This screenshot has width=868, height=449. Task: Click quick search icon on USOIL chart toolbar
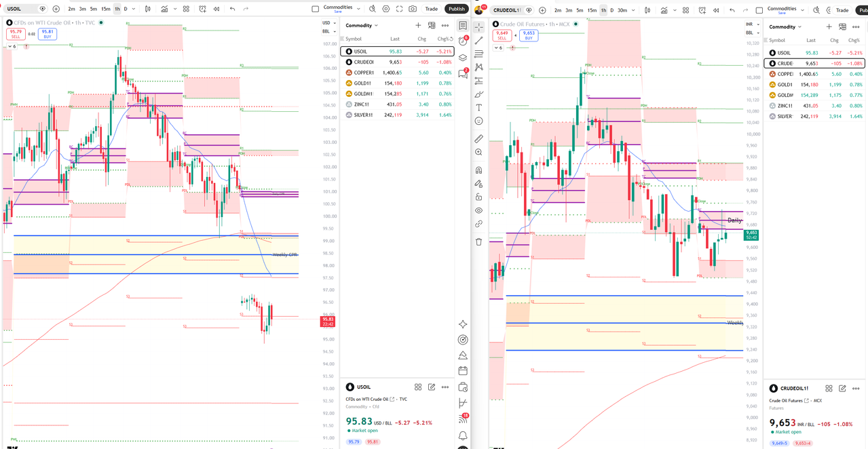(x=372, y=9)
